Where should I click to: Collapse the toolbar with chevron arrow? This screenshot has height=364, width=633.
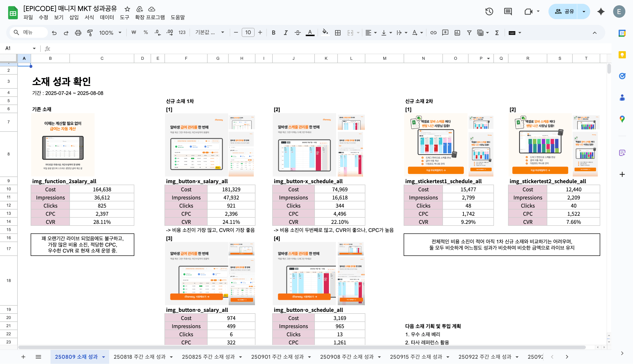point(594,33)
